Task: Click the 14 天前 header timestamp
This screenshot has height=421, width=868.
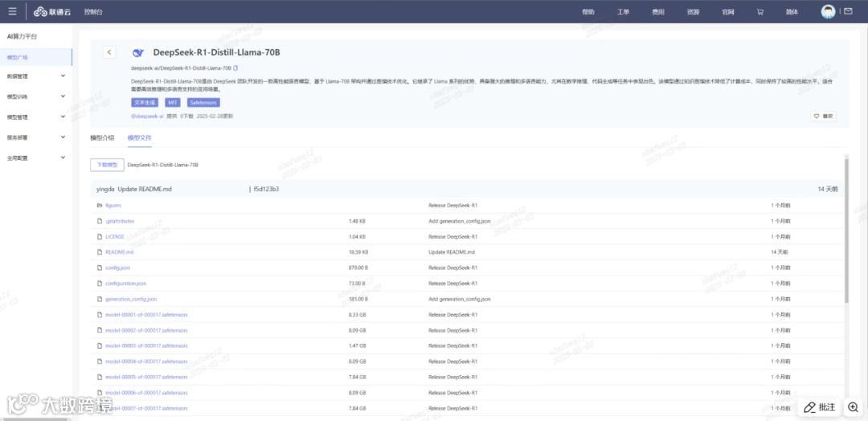Action: (828, 189)
